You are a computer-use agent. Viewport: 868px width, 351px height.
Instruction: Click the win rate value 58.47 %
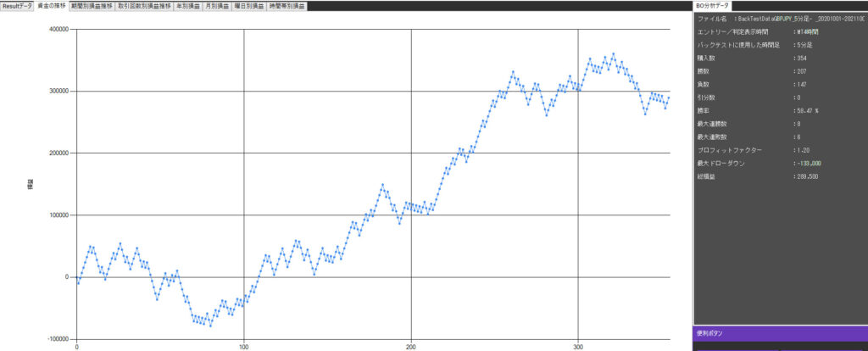pyautogui.click(x=808, y=111)
